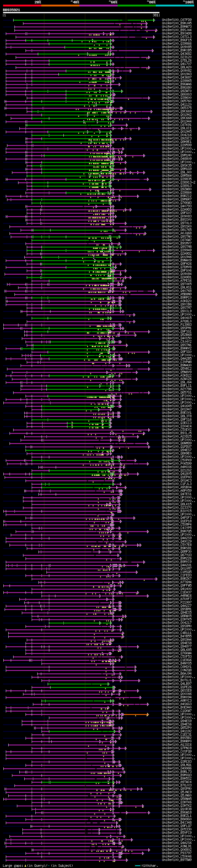Viewport: 197px width, 868px height.
Task: Pick UniRef100_Q39600 from the hit list
Action: [x=177, y=98]
